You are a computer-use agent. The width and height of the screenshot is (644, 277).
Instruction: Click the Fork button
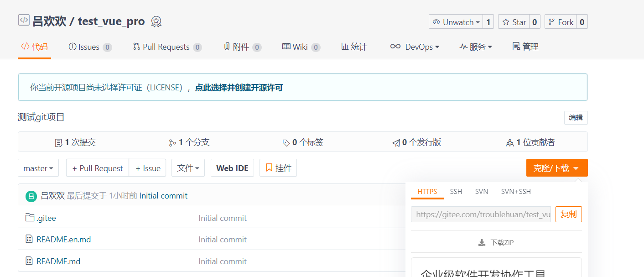tap(561, 22)
